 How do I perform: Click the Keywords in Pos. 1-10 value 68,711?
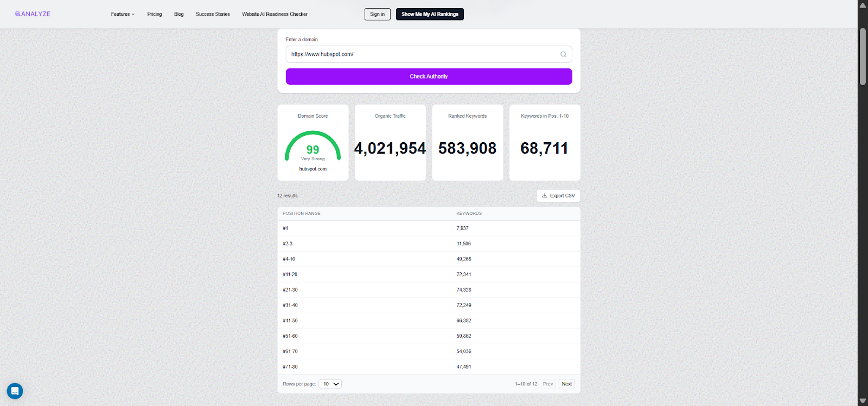[x=545, y=148]
